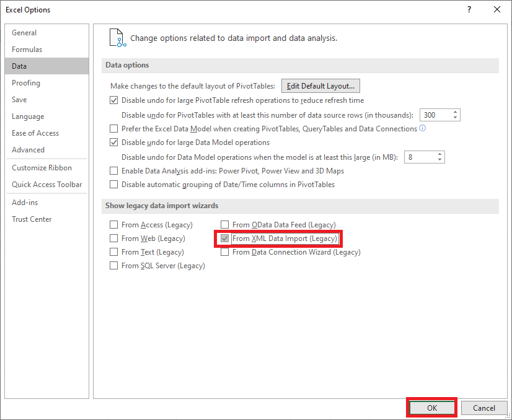Open the General options category
The image size is (512, 420).
[46, 33]
